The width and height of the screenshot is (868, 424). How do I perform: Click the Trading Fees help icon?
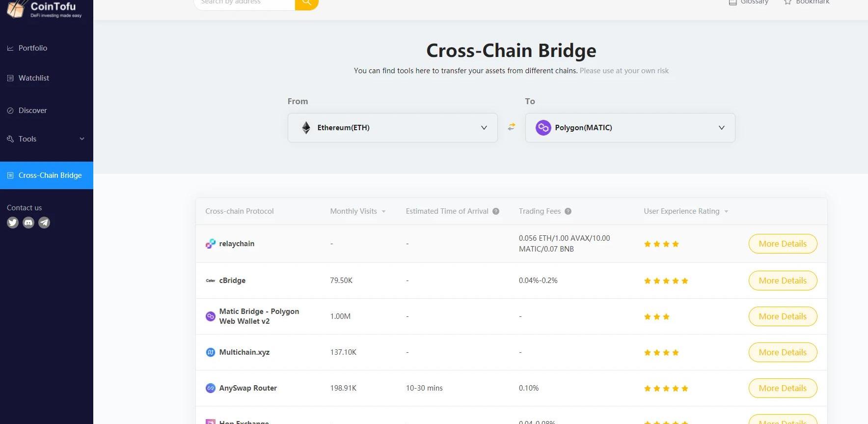click(x=568, y=211)
